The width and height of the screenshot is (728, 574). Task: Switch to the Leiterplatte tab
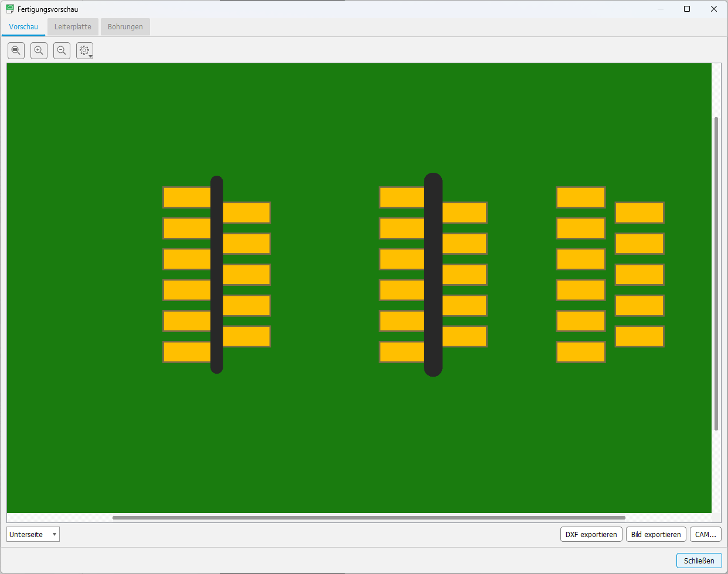coord(73,27)
